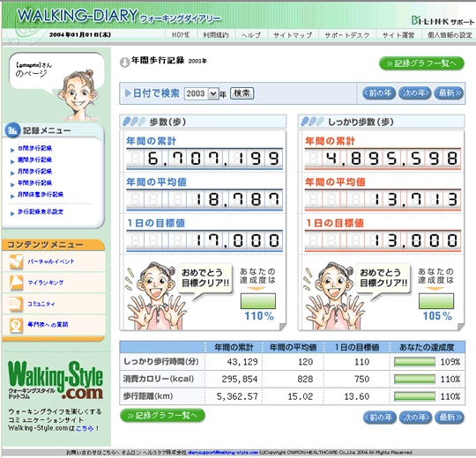Jump to latest via top 最新 button
The image size is (476, 458).
(449, 92)
